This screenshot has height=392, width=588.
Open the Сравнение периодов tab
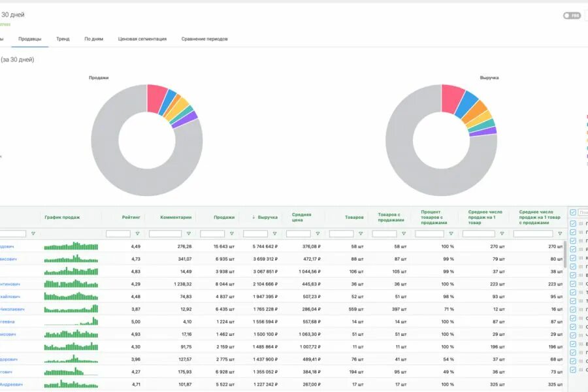(x=204, y=39)
